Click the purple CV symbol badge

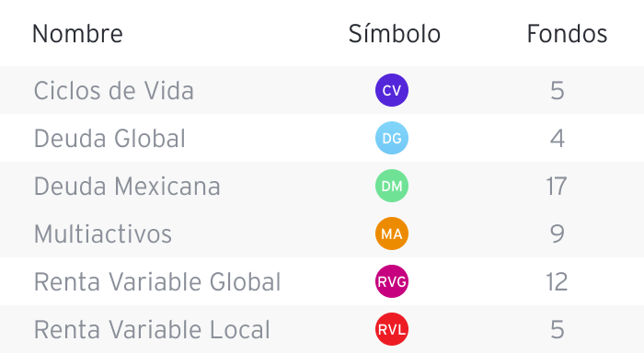coord(392,90)
